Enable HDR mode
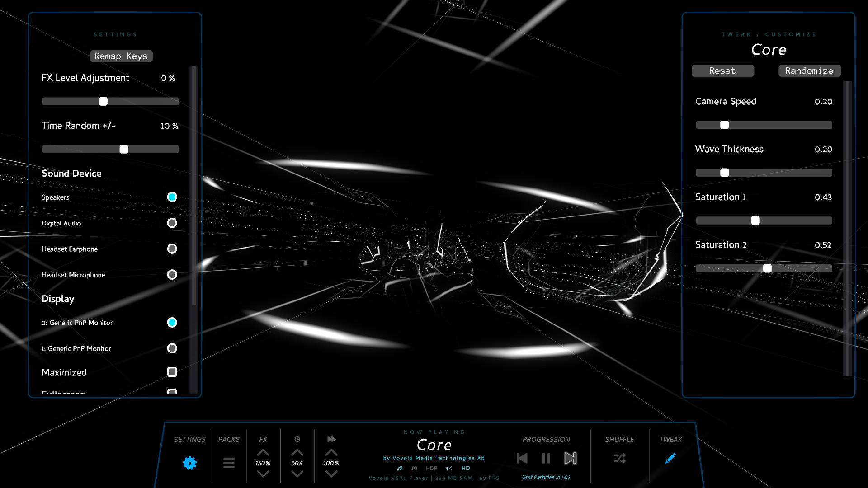Viewport: 868px width, 488px height. tap(431, 468)
